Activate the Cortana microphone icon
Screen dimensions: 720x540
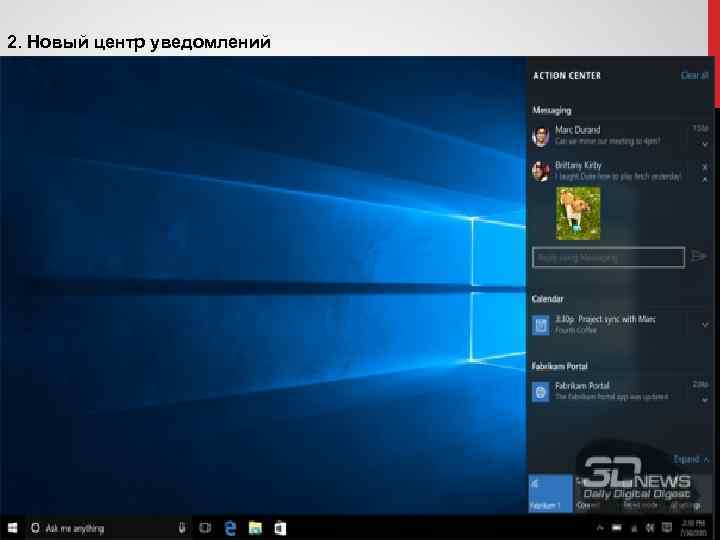(x=182, y=528)
